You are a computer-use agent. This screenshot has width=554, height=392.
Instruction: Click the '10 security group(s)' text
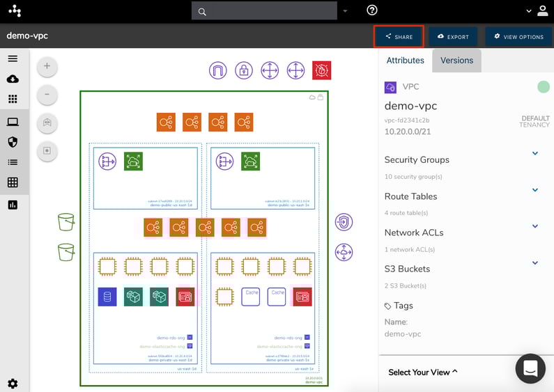click(x=413, y=177)
